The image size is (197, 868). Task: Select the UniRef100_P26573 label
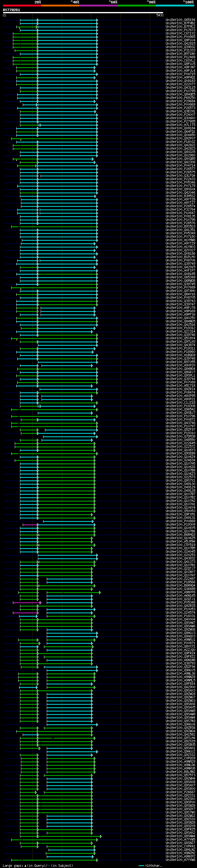[x=180, y=108]
